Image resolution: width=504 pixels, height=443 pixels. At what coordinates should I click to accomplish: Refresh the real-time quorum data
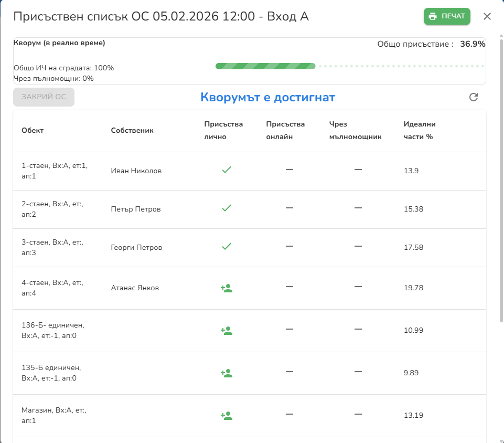click(474, 97)
